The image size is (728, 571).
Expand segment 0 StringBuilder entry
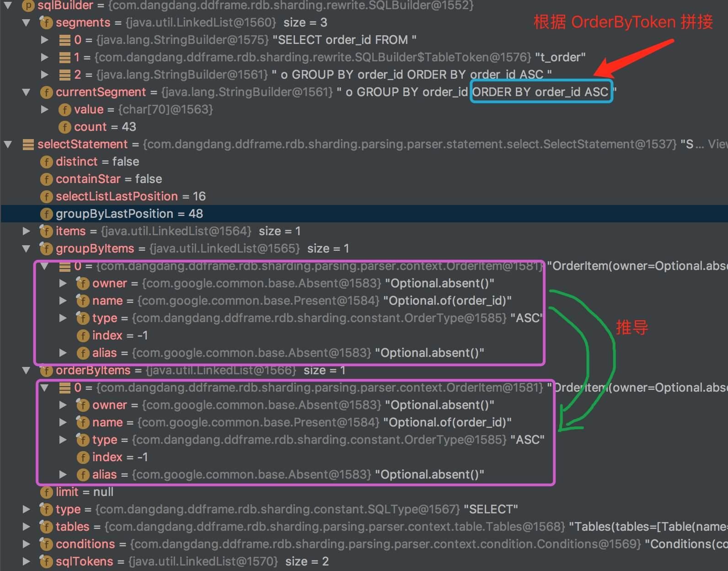click(44, 40)
